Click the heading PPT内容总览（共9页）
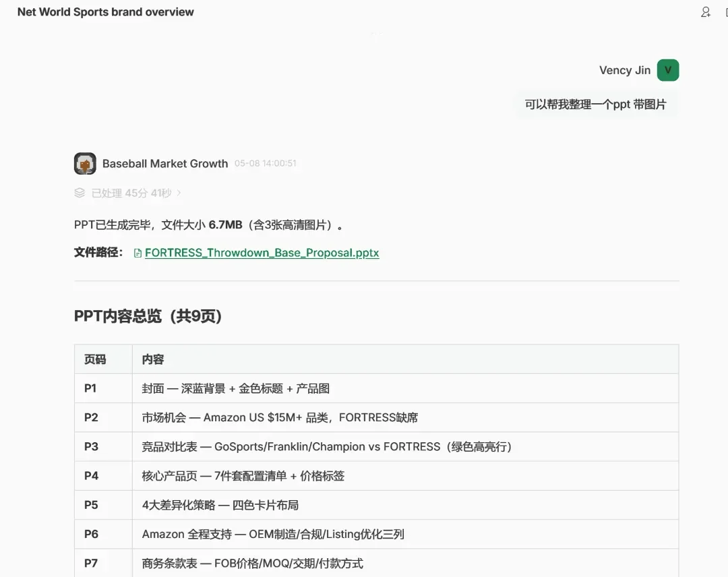 [148, 316]
